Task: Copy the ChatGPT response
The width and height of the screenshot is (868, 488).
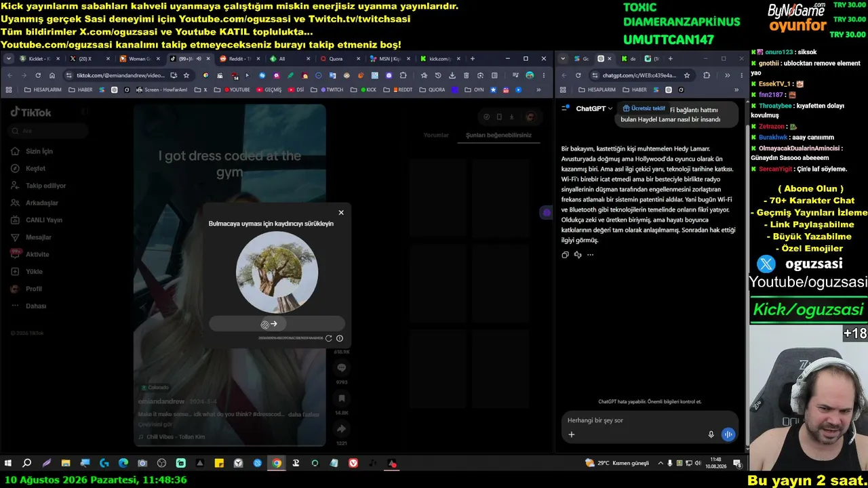Action: pos(565,255)
